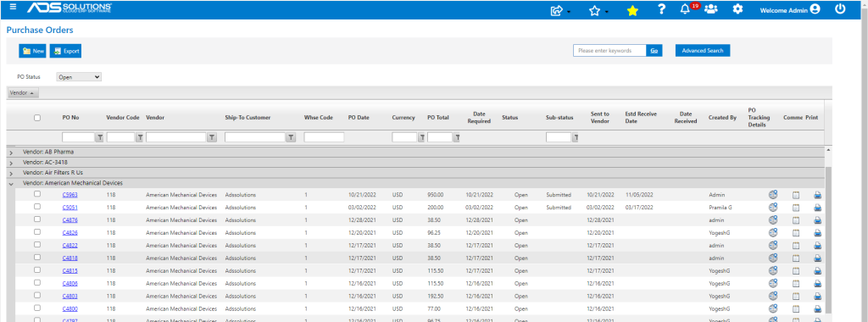Screen dimensions: 868x322
Task: Check the box for PO C4822
Action: 37,245
